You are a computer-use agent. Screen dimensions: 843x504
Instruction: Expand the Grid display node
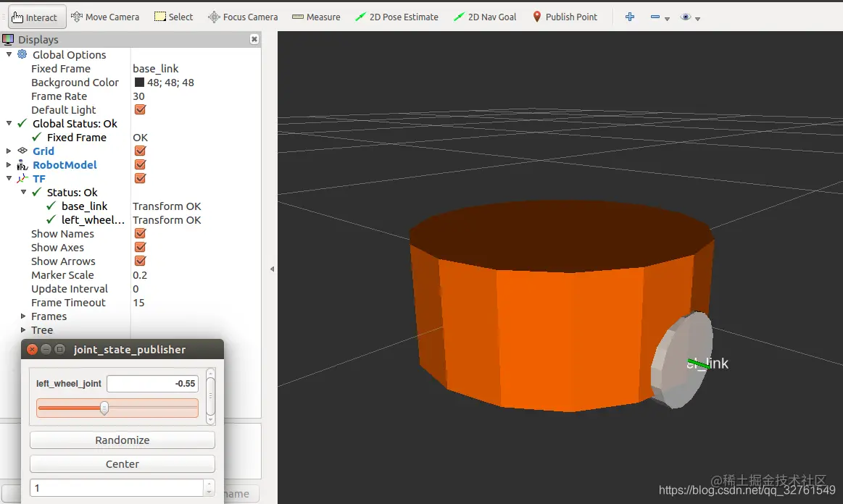point(9,151)
